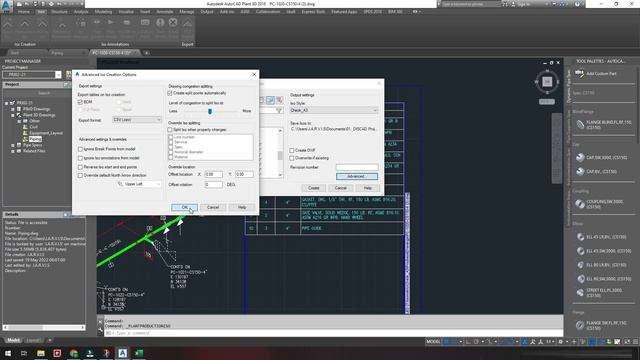This screenshot has width=640, height=360.
Task: Open the Structure ribbon tab
Action: (x=60, y=12)
